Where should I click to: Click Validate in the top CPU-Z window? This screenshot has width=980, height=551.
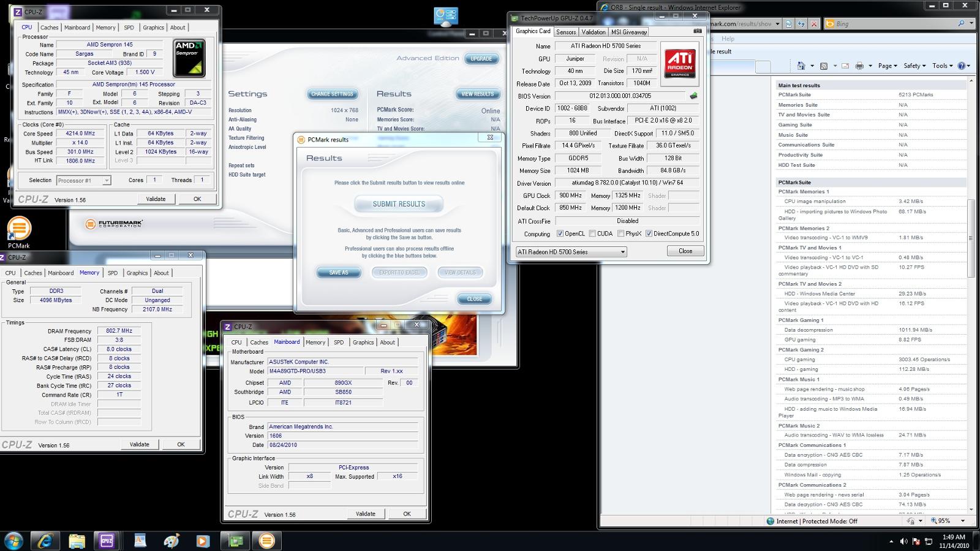tap(156, 199)
